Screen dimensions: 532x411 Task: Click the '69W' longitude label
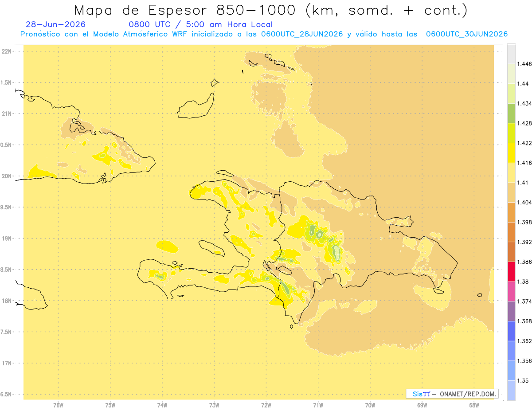tap(422, 405)
